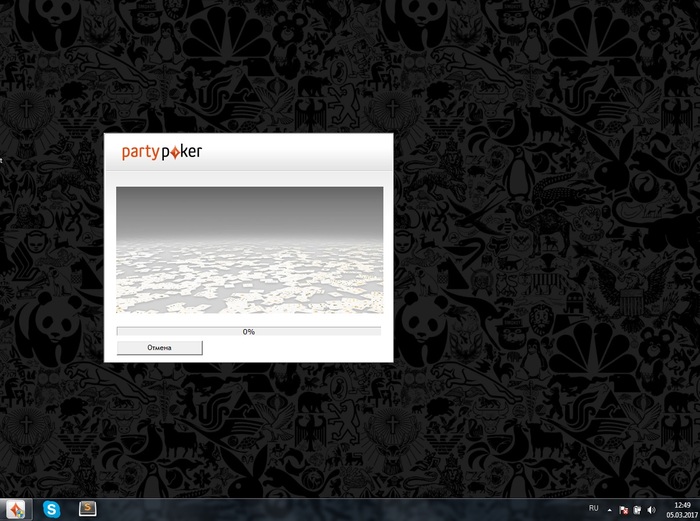The height and width of the screenshot is (521, 700).
Task: Open the volume speaker control
Action: [651, 510]
